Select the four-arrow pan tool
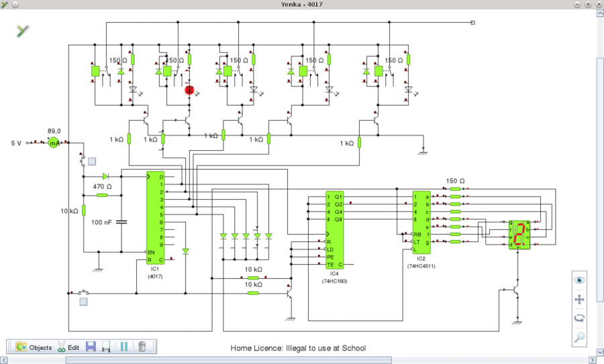Viewport: 604px width, 364px height. [x=579, y=299]
